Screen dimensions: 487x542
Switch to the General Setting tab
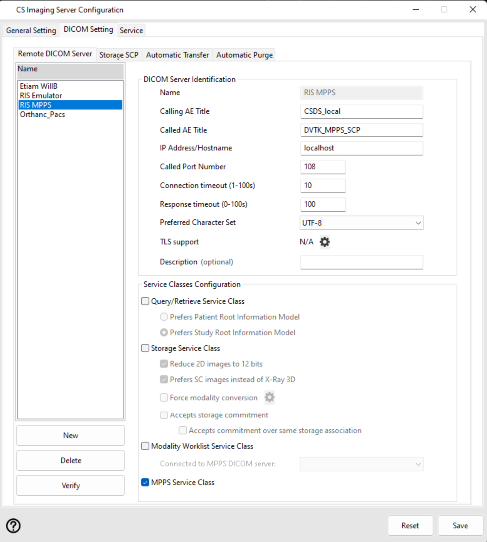pyautogui.click(x=31, y=30)
